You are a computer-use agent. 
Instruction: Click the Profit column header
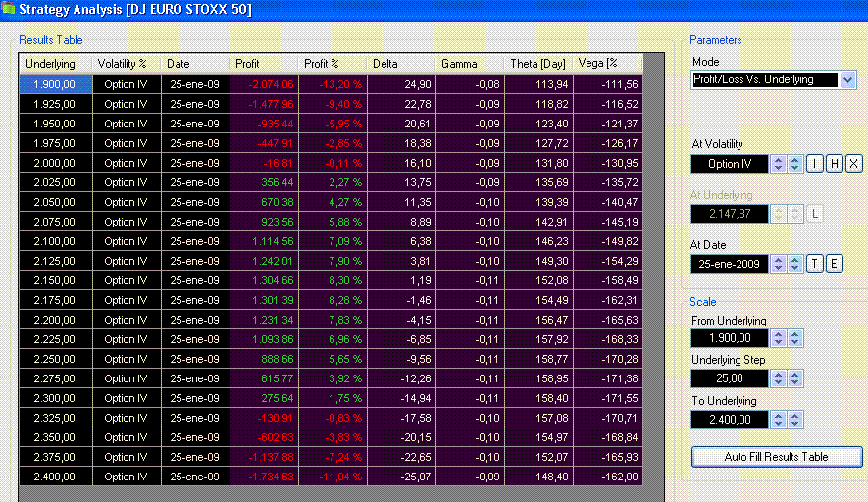pos(264,64)
